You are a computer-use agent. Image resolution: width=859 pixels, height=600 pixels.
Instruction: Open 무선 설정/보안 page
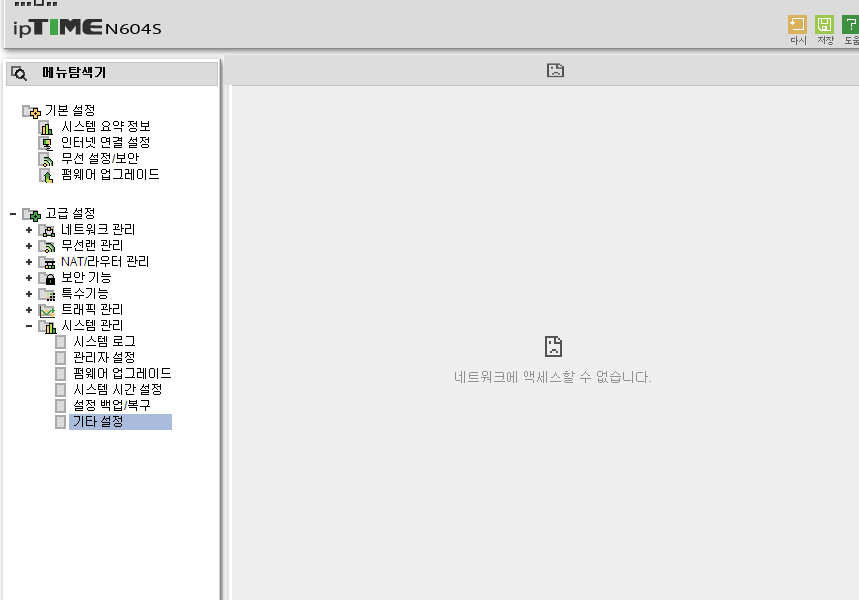pos(100,158)
